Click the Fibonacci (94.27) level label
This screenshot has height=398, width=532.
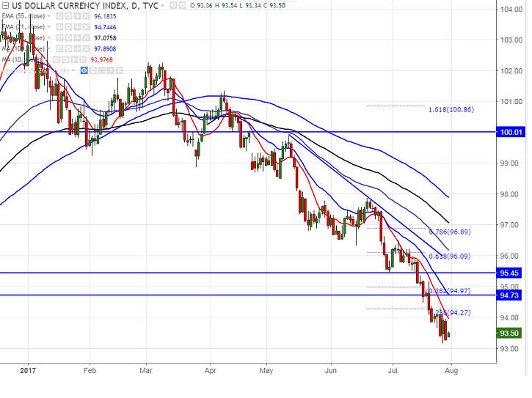(453, 312)
